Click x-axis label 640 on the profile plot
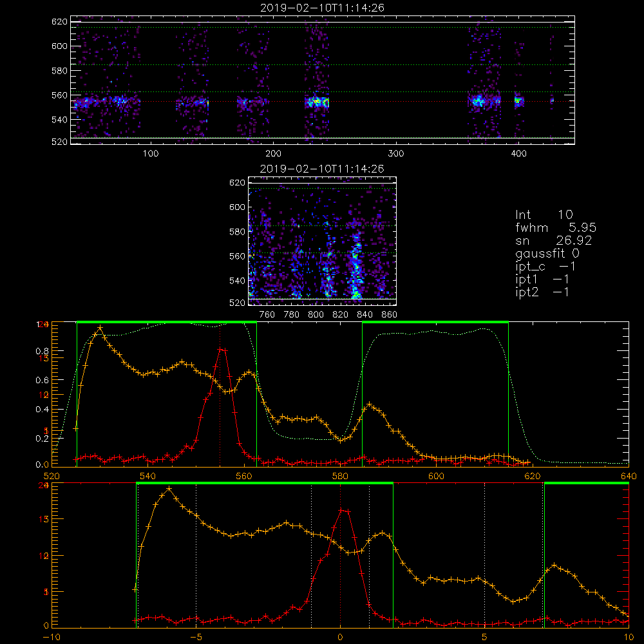 [x=629, y=477]
